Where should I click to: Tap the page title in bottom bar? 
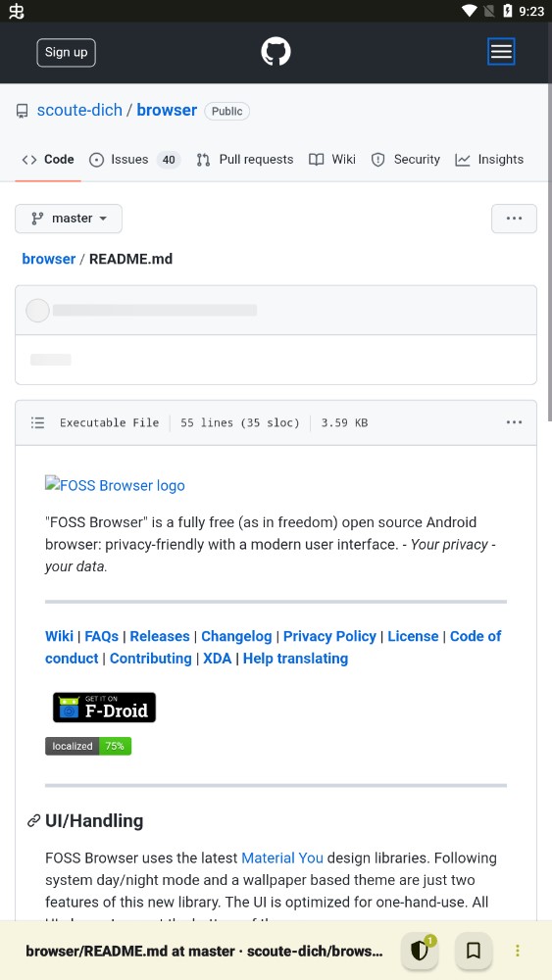pos(204,952)
